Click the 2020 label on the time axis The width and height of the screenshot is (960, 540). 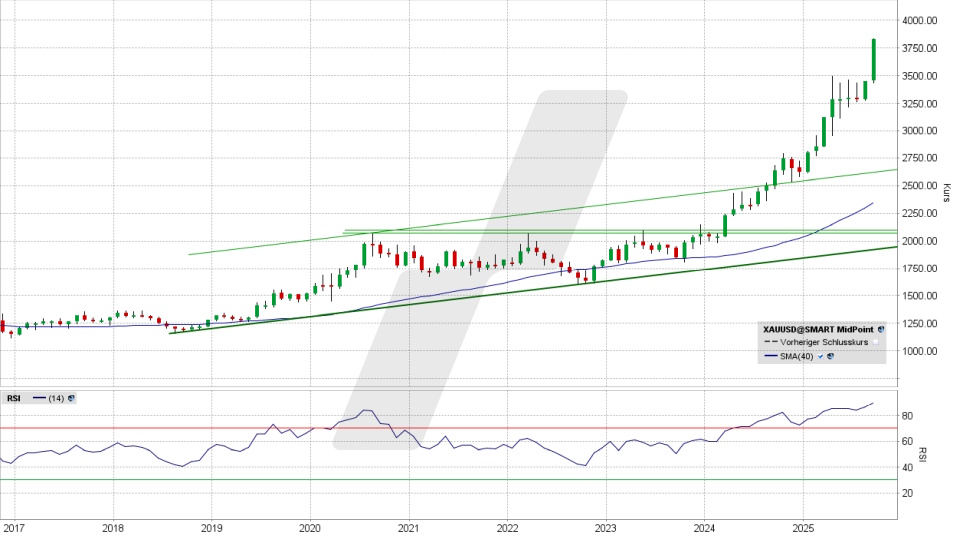(309, 526)
